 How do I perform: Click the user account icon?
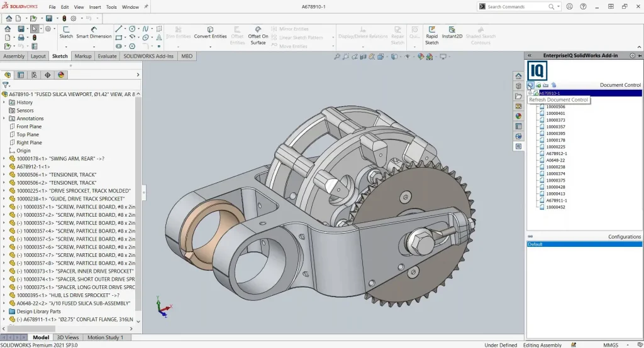click(569, 6)
